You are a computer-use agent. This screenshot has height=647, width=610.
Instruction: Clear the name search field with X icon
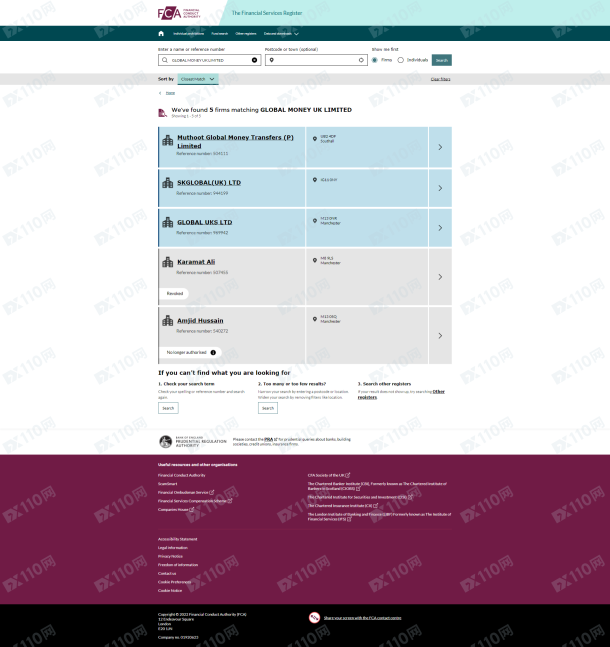(x=254, y=60)
